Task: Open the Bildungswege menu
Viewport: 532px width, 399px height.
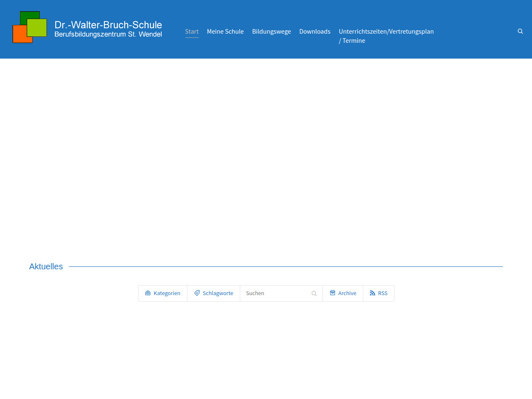Action: 271,32
